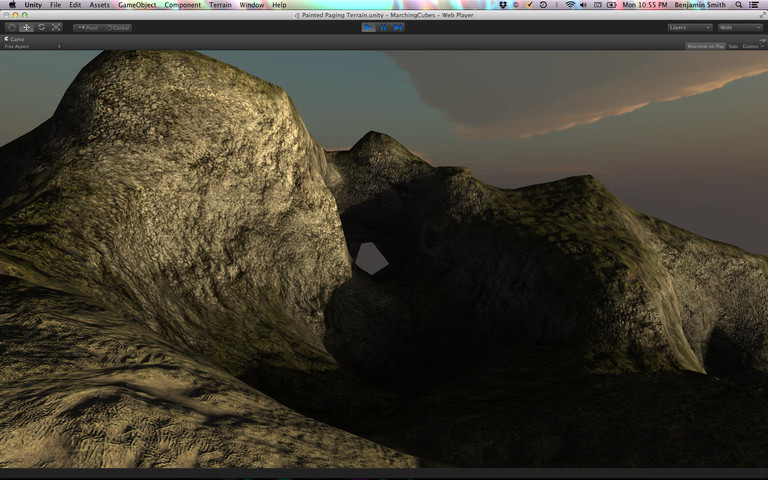
Task: Open the Game panel options menu icon
Action: tap(762, 39)
